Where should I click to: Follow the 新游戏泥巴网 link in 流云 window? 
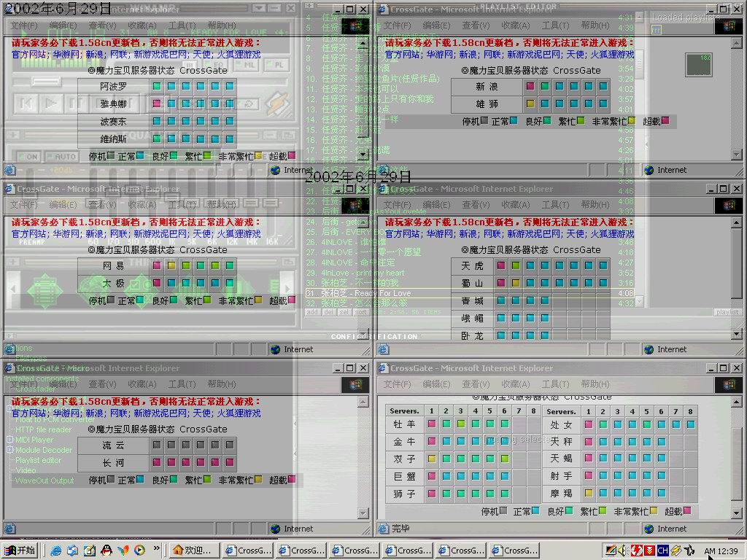(x=160, y=413)
